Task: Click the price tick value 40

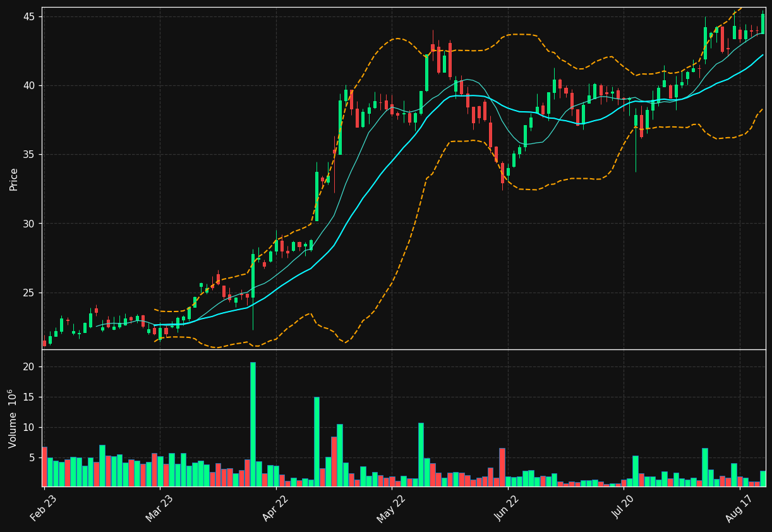Action: tap(30, 85)
